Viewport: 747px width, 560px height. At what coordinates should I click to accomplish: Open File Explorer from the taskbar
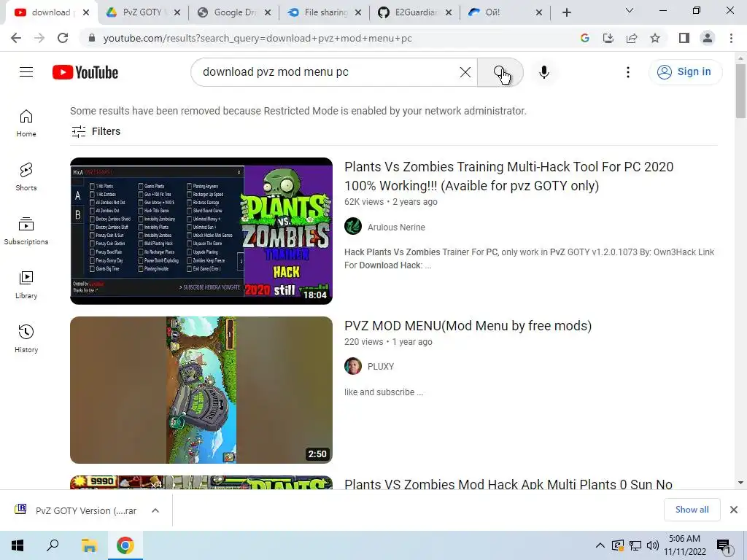tap(89, 545)
